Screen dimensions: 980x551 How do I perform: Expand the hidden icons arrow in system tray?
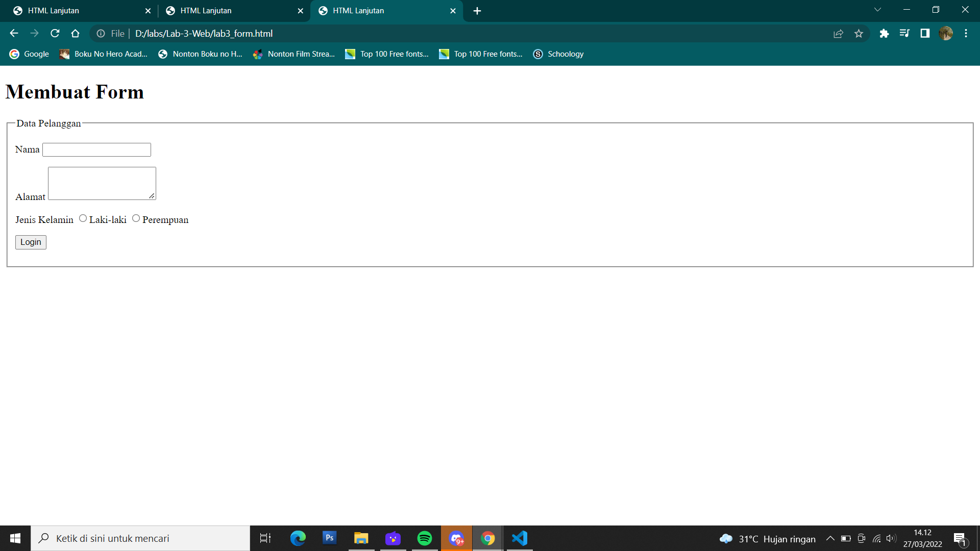click(829, 538)
